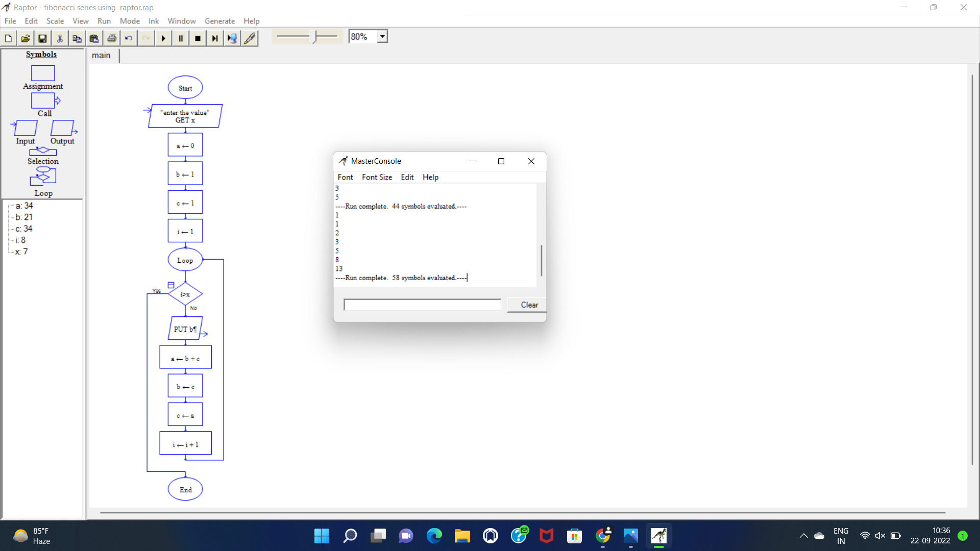Image resolution: width=980 pixels, height=551 pixels.
Task: Click the MasterConsole input field
Action: click(422, 305)
